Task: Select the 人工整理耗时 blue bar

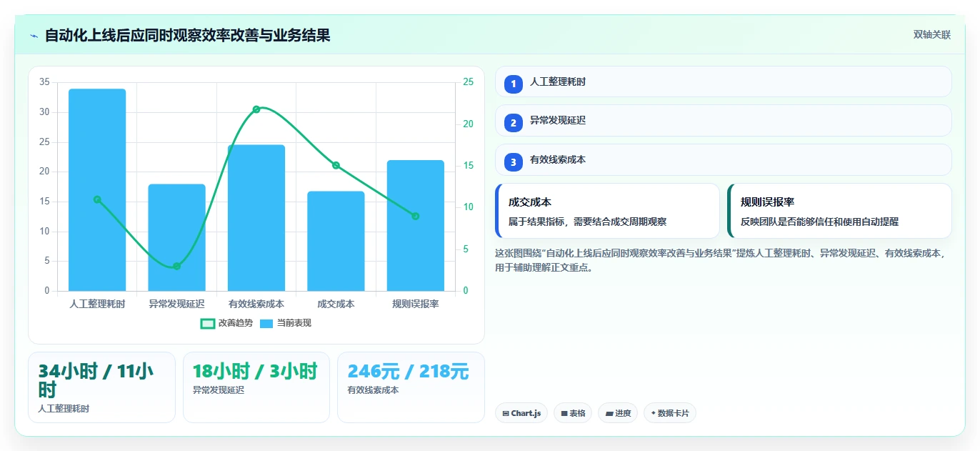Action: [97, 189]
